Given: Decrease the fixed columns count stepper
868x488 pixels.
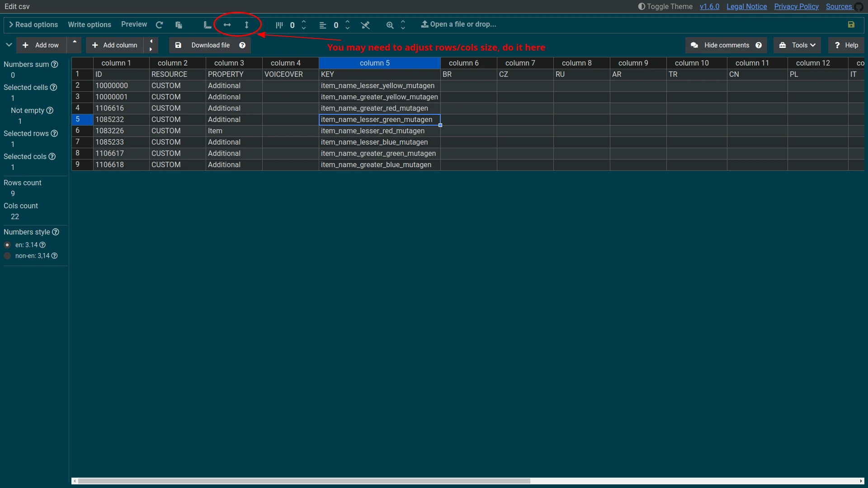Looking at the screenshot, I should 347,28.
